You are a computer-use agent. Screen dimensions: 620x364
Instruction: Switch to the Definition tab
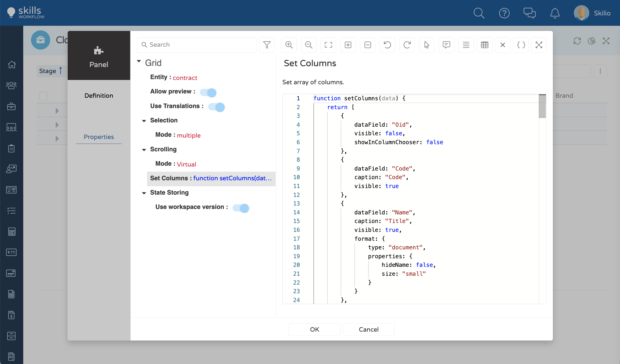click(99, 95)
